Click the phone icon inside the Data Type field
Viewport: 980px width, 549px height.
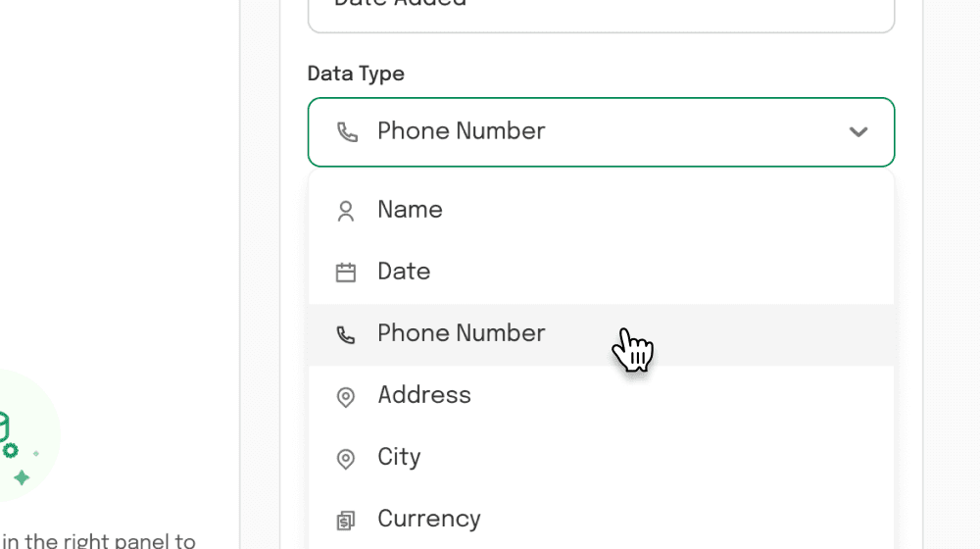[348, 132]
